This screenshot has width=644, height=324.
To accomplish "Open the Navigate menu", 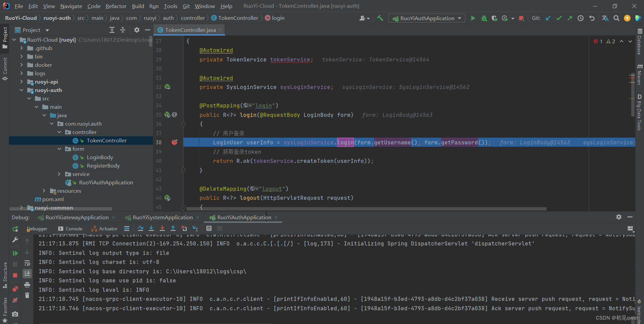I will [71, 6].
